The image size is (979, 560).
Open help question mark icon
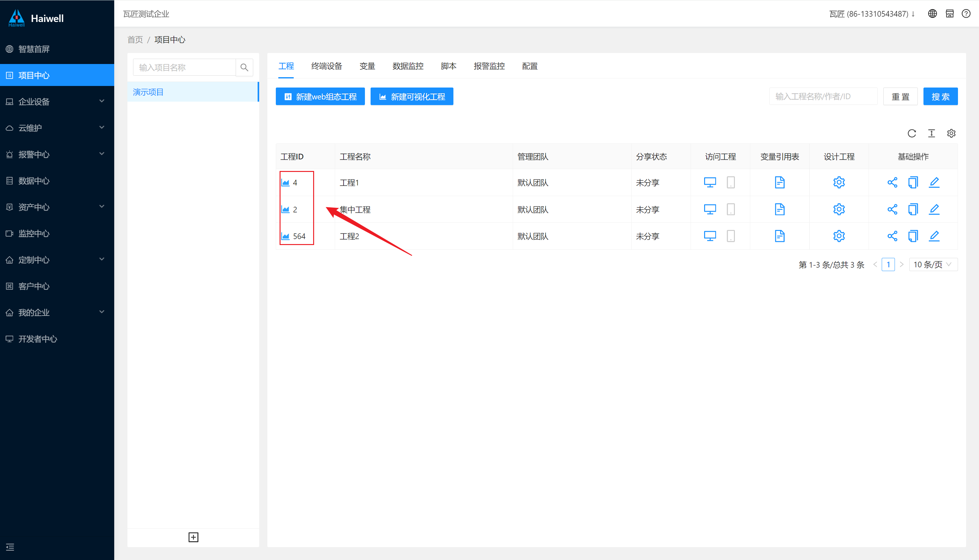(x=966, y=13)
